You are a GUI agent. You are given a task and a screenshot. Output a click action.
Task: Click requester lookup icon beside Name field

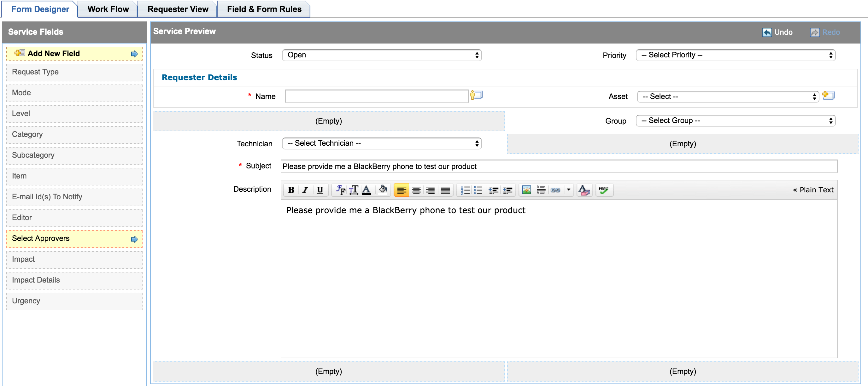point(476,95)
